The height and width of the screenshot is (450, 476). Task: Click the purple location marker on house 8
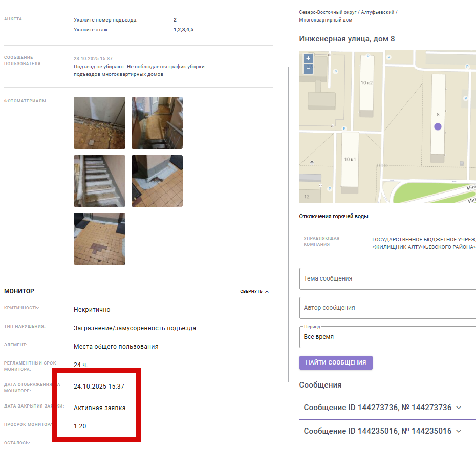(438, 126)
